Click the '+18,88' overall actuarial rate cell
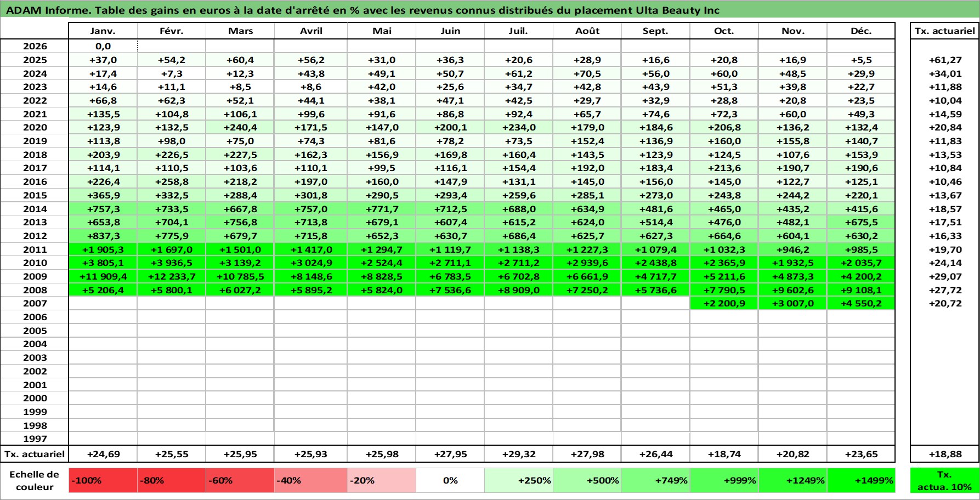980x500 pixels. point(944,454)
